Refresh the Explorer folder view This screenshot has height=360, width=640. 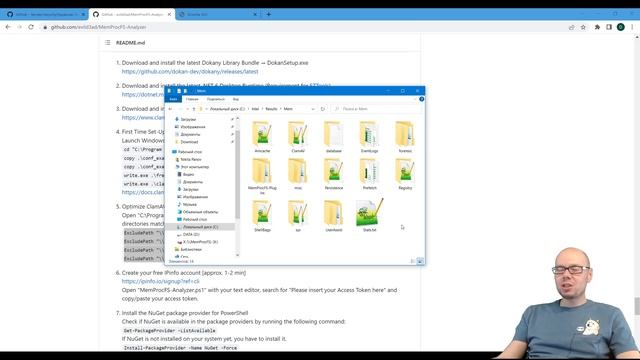[322, 109]
